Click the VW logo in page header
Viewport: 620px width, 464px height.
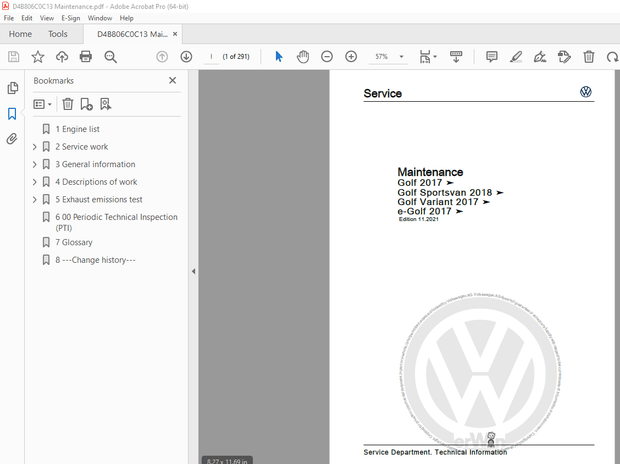[x=586, y=92]
